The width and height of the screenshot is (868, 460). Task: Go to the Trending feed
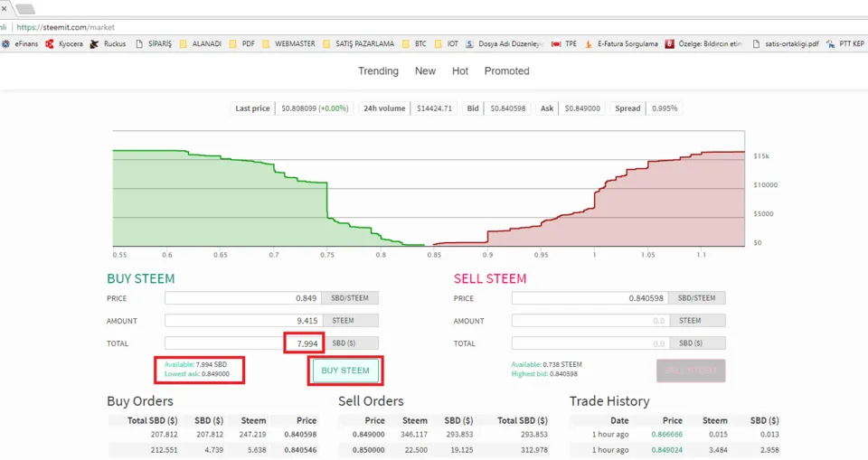[x=378, y=70]
